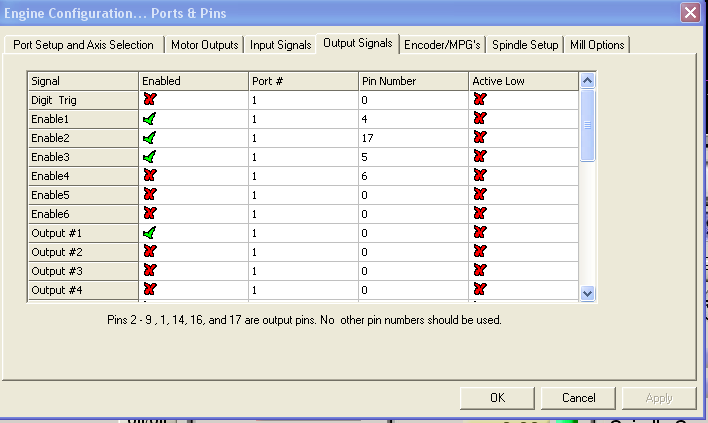Viewport: 708px width, 423px height.
Task: Click the Cancel button
Action: click(578, 397)
